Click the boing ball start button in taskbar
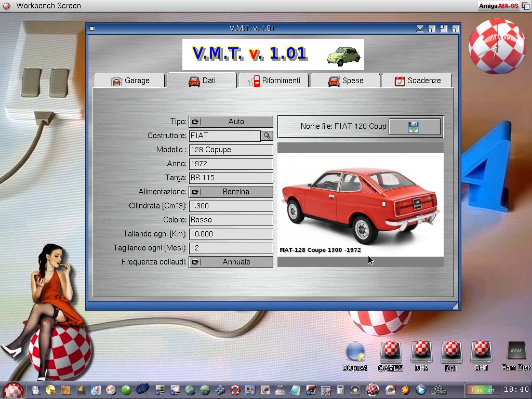The width and height of the screenshot is (532, 399). coord(12,390)
